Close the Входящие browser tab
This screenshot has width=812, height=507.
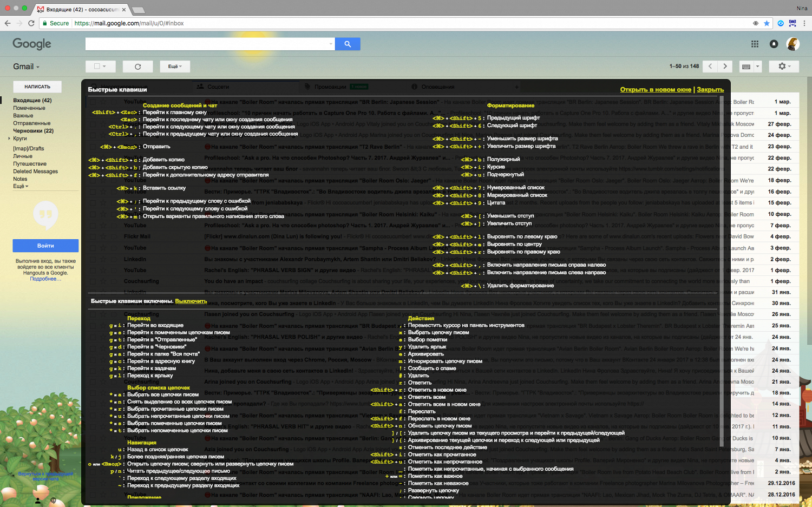click(124, 9)
